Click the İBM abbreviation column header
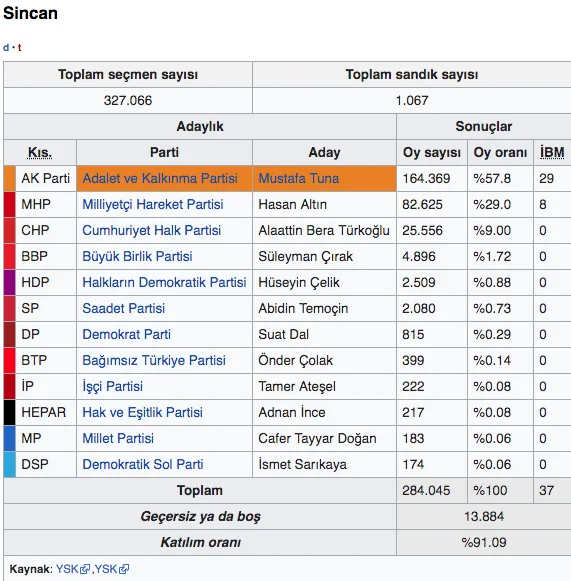The height and width of the screenshot is (581, 571). [x=552, y=153]
